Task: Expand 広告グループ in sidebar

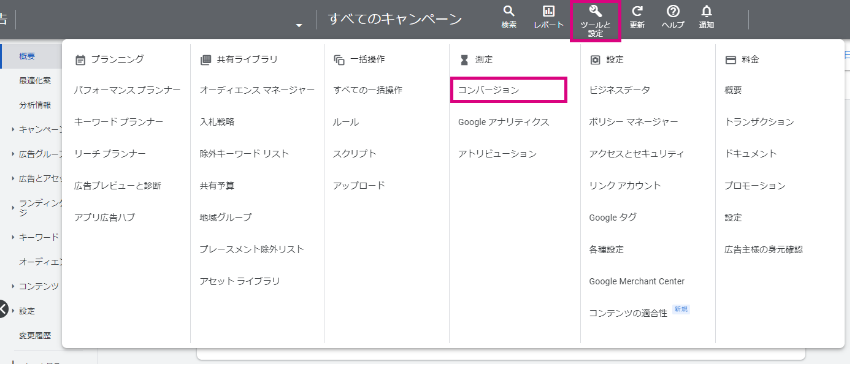Action: click(13, 154)
